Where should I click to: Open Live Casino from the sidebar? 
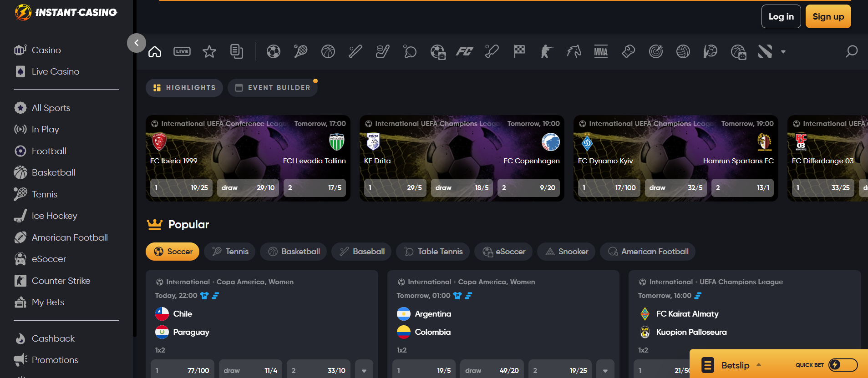[x=56, y=71]
